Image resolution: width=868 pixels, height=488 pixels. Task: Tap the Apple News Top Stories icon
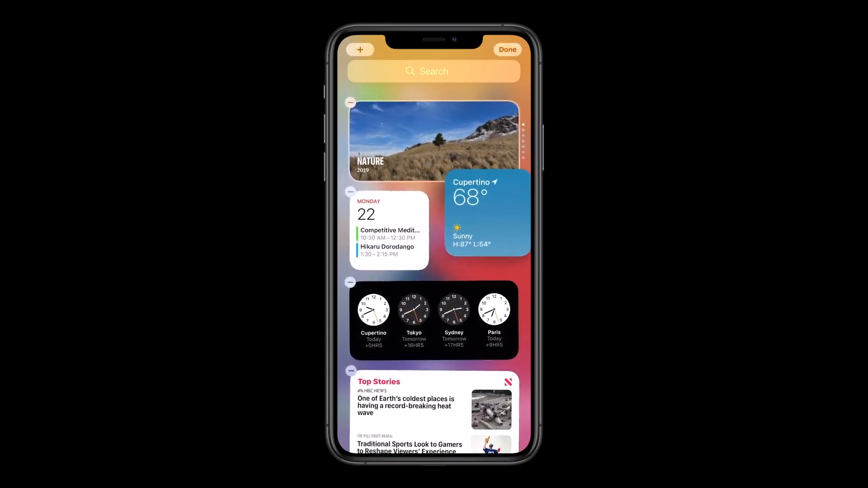pos(508,381)
